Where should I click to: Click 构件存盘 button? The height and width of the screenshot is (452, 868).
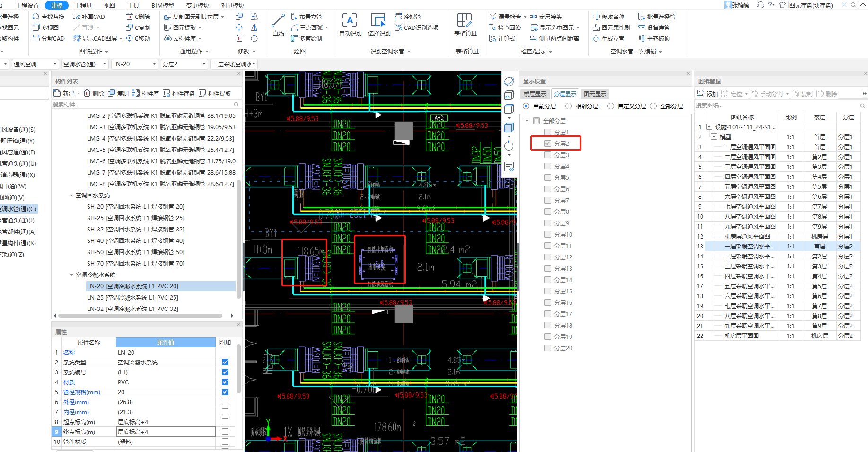[x=179, y=93]
